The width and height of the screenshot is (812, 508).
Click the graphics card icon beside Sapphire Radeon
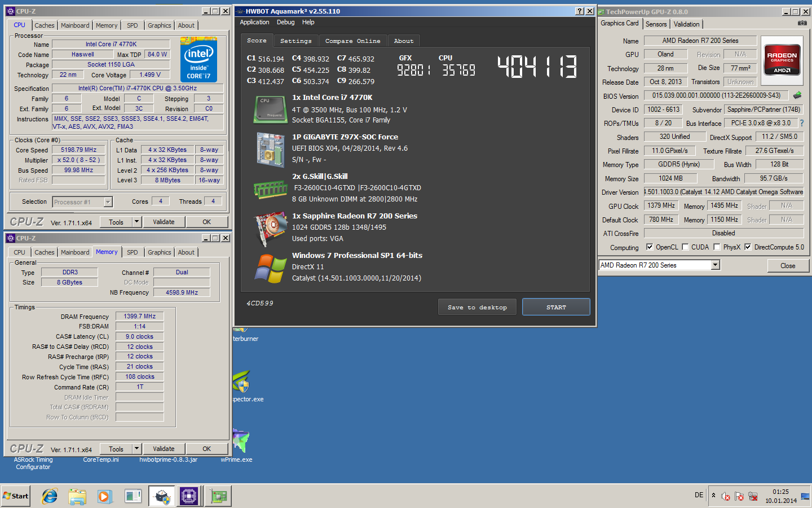[x=271, y=229]
